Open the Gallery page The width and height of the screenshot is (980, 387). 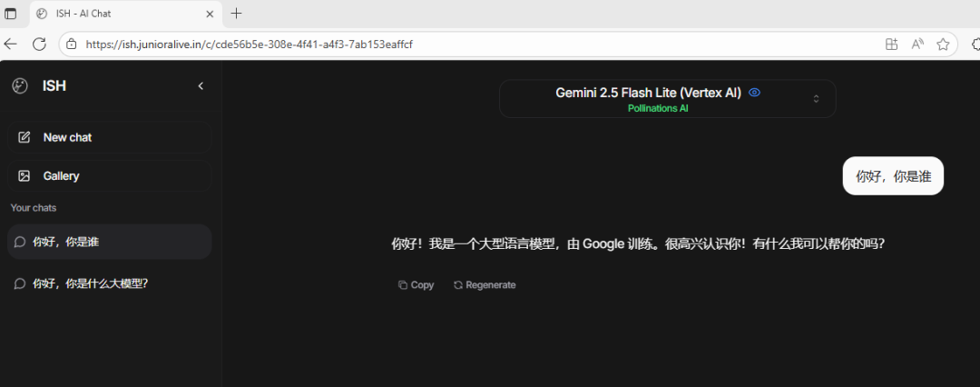tap(109, 176)
